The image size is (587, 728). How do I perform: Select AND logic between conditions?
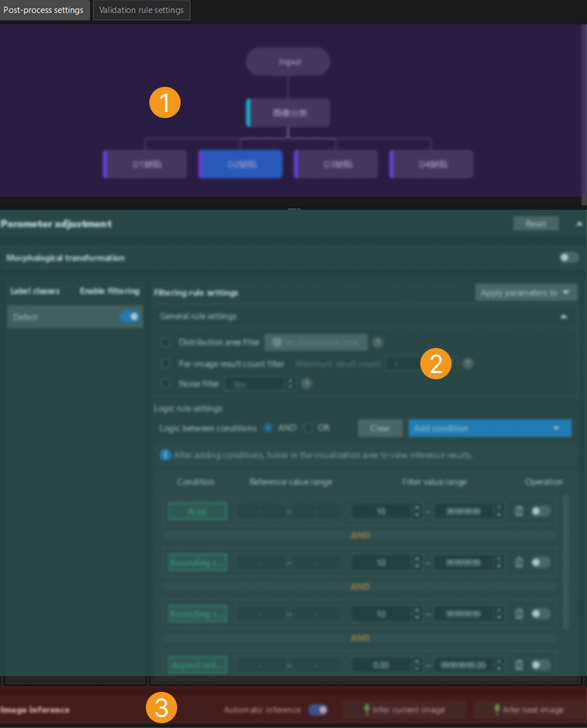pyautogui.click(x=268, y=428)
